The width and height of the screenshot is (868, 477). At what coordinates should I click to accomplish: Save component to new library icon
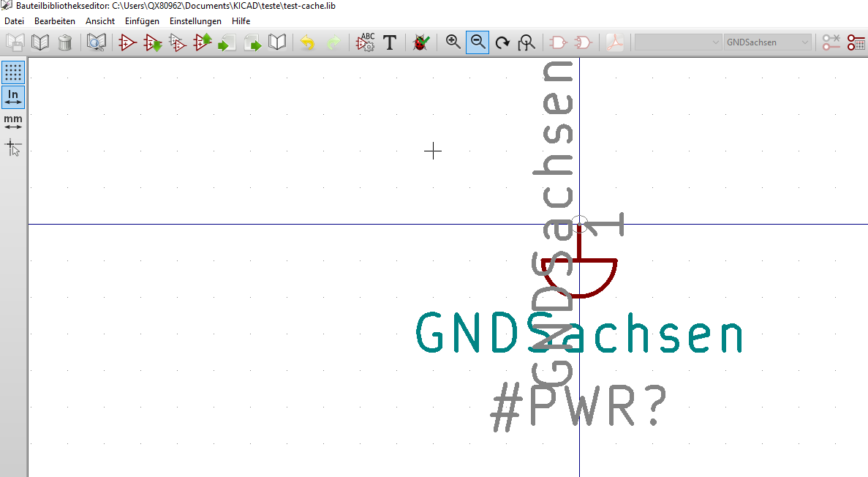click(x=277, y=42)
